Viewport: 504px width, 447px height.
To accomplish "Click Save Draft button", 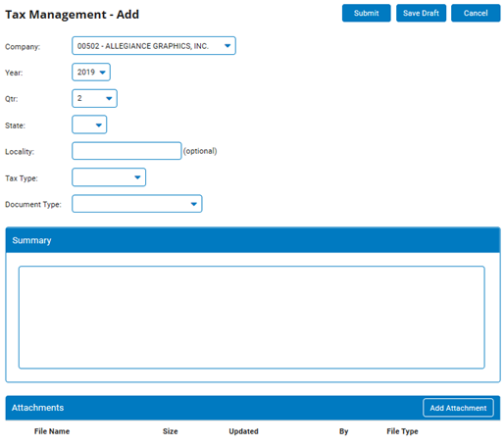I will click(x=421, y=13).
